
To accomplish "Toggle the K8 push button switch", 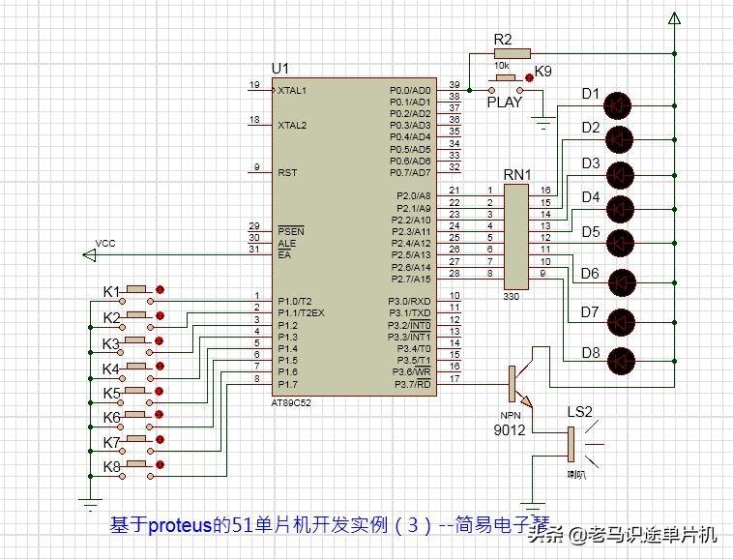I will [x=136, y=470].
